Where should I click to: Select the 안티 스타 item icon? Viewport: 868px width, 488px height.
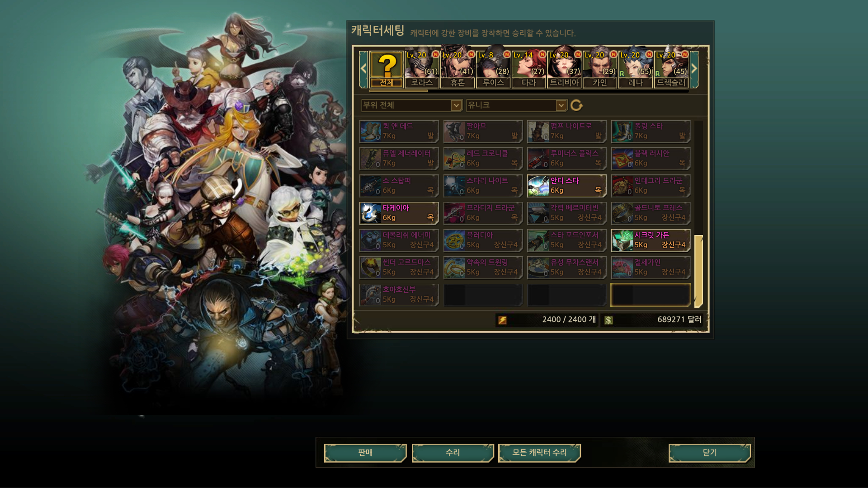(x=538, y=186)
